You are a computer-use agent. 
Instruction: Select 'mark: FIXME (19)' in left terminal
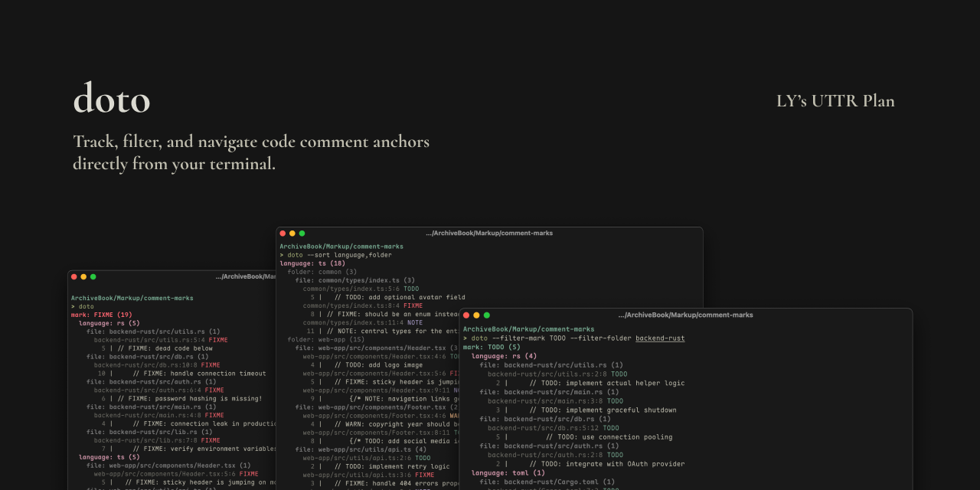coord(102,315)
